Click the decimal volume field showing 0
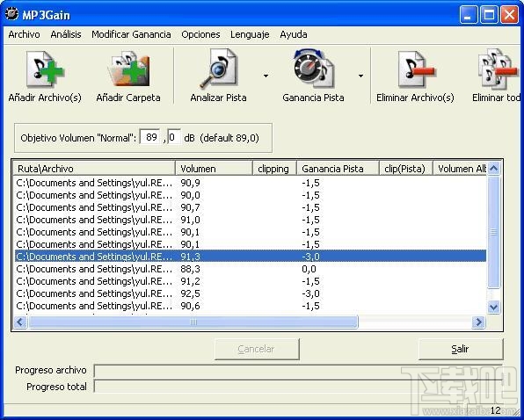The image size is (524, 420). coord(174,137)
